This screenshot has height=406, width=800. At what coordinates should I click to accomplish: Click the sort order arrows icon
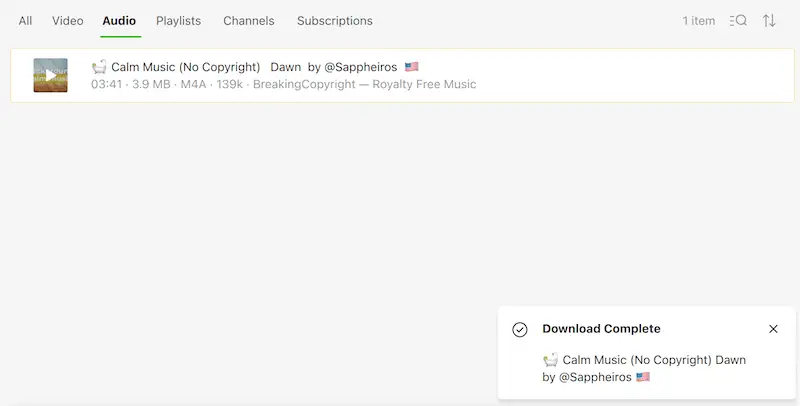[x=769, y=21]
